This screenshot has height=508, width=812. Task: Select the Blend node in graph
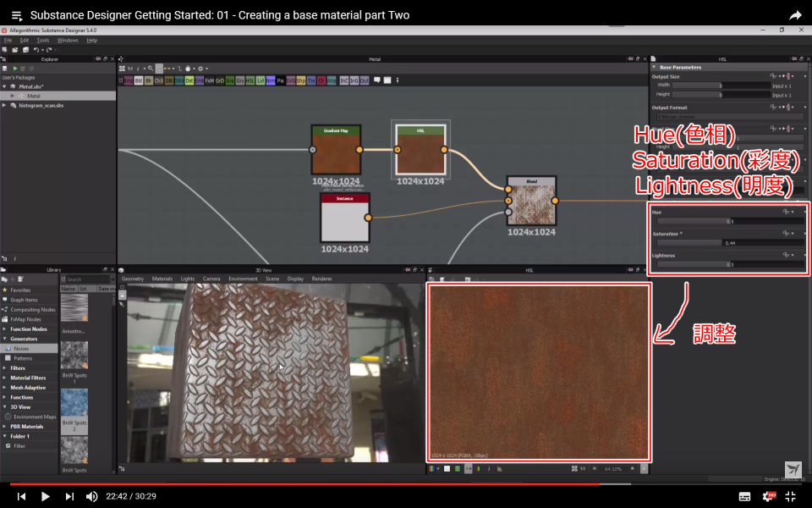pyautogui.click(x=531, y=201)
